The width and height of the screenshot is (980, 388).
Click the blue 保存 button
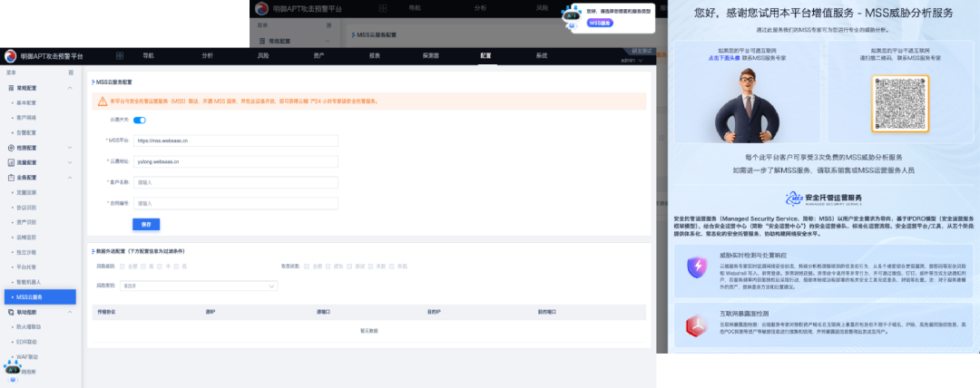click(146, 224)
